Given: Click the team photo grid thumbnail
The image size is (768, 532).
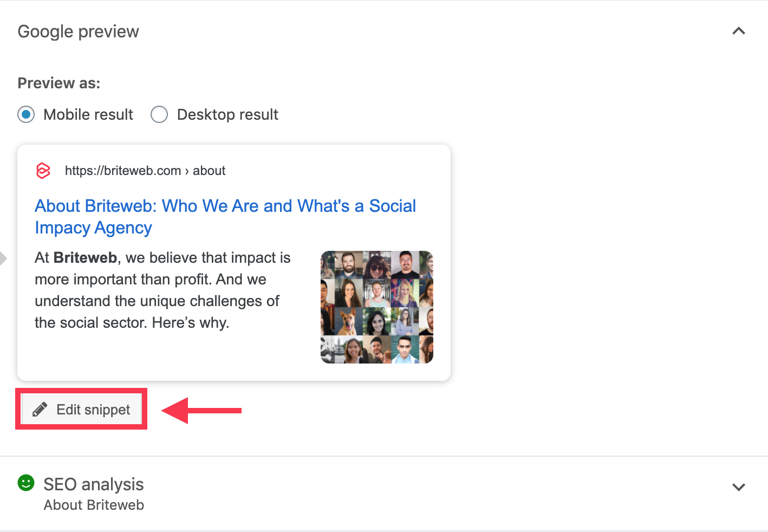Looking at the screenshot, I should pos(377,307).
